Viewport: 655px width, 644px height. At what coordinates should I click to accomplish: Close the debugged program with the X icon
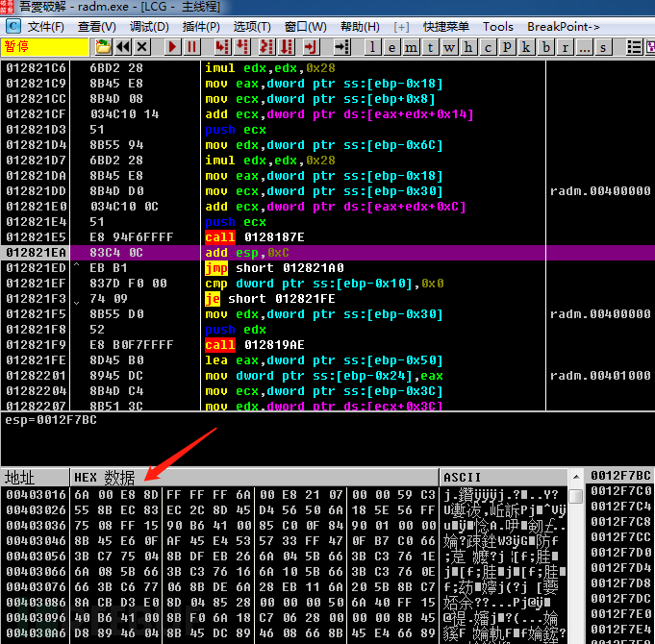coord(142,46)
